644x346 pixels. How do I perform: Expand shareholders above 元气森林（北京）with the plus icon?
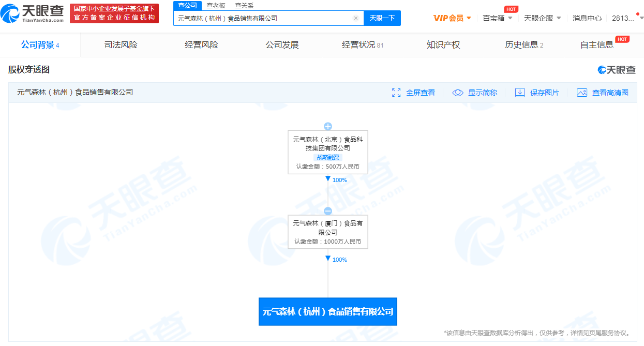[328, 126]
